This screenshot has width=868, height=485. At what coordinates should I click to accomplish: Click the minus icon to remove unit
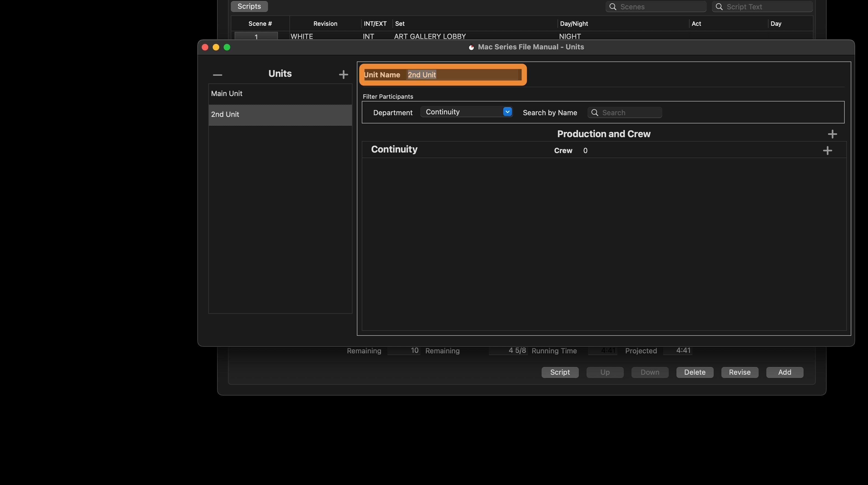(x=218, y=75)
